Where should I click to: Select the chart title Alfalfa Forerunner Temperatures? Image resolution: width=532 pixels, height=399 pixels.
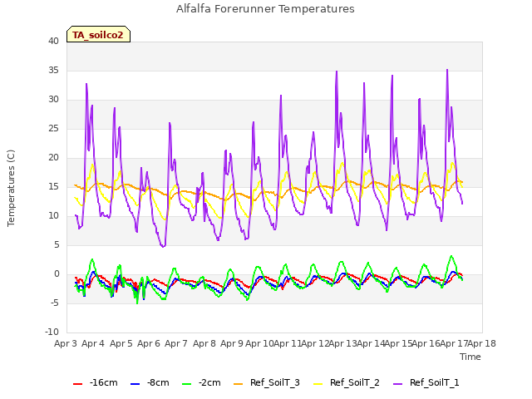point(265,9)
